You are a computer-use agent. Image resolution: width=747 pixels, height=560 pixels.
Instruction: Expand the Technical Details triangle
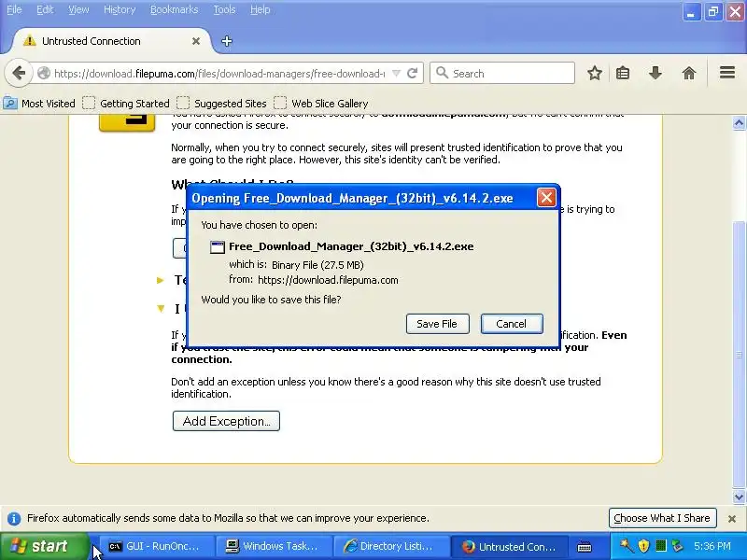point(161,280)
